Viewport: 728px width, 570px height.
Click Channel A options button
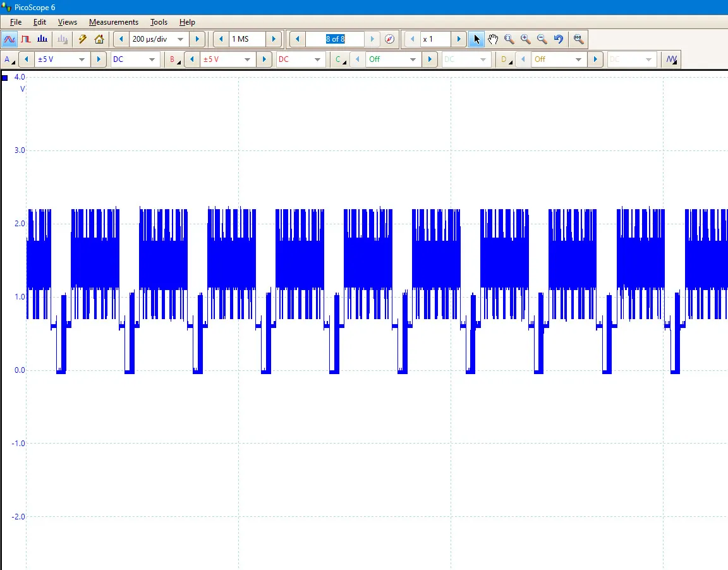tap(9, 59)
